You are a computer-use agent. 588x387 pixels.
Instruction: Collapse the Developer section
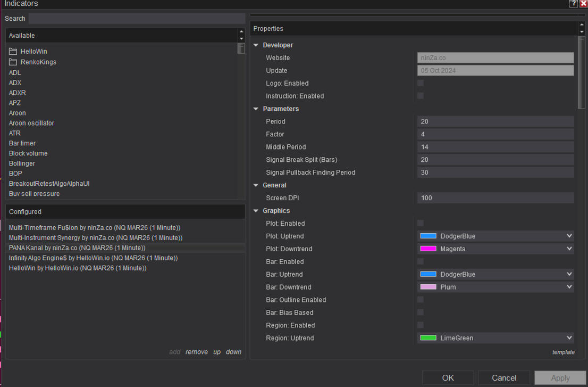click(256, 45)
